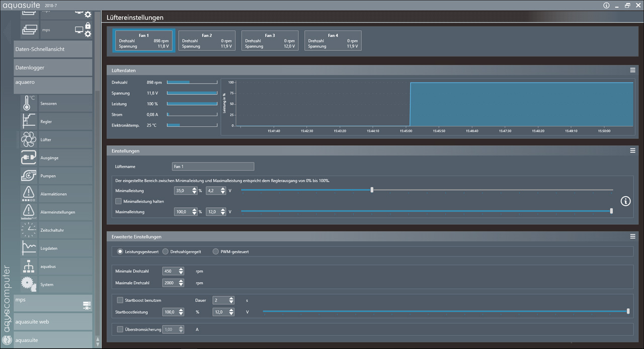644x349 pixels.
Task: Enable the Minimalleistung halten checkbox
Action: (118, 201)
